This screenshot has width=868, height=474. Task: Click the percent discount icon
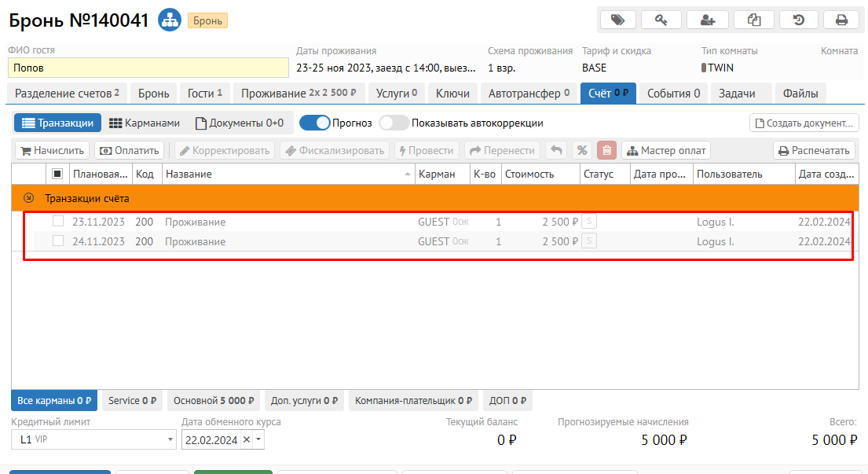pos(581,150)
